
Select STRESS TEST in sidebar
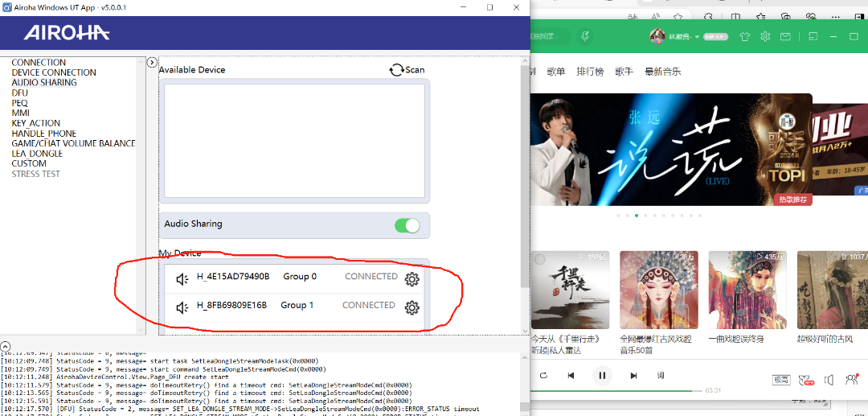(36, 174)
